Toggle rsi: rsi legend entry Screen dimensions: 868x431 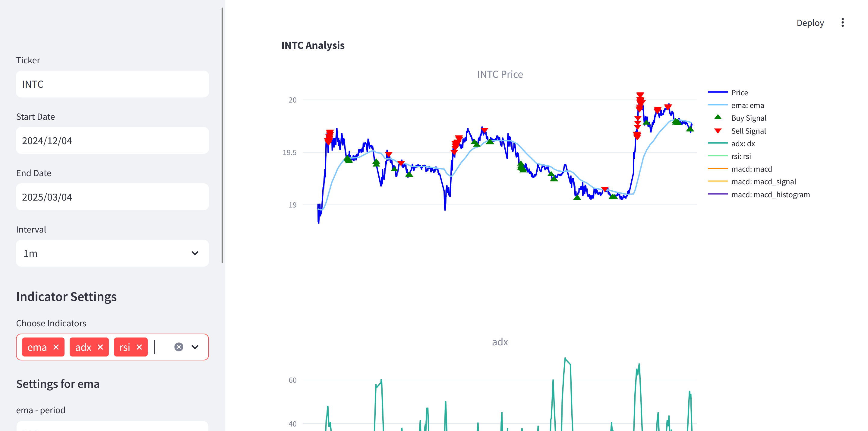(x=741, y=156)
